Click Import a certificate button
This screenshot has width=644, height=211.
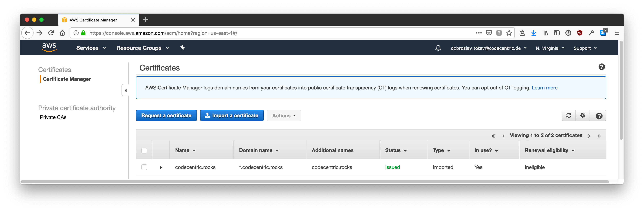click(232, 115)
